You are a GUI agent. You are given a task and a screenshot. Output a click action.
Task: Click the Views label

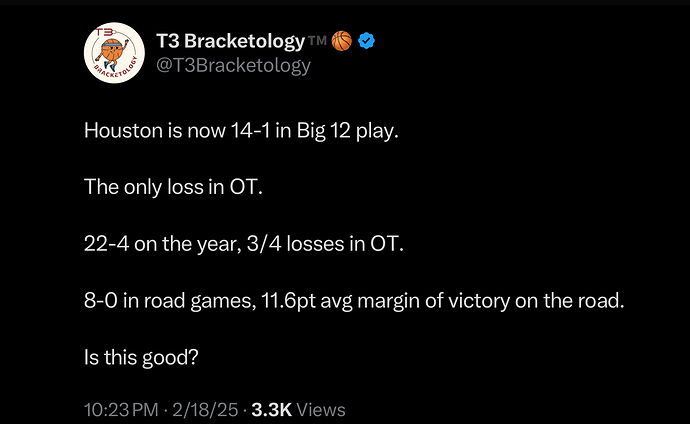(321, 410)
